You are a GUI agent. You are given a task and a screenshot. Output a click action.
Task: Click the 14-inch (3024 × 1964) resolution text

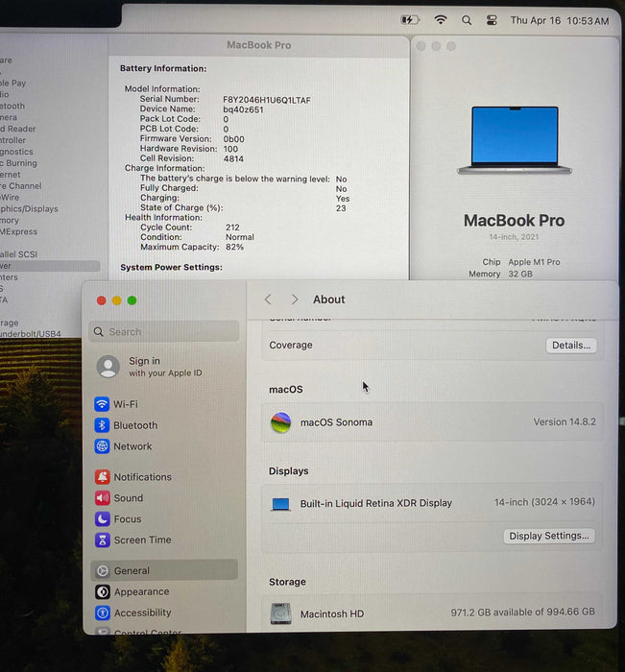click(x=544, y=501)
